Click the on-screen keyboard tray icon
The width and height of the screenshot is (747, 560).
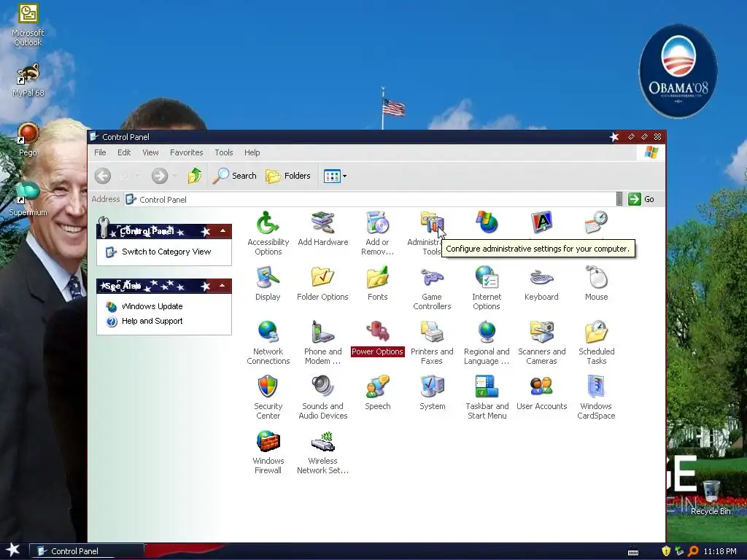pyautogui.click(x=633, y=552)
